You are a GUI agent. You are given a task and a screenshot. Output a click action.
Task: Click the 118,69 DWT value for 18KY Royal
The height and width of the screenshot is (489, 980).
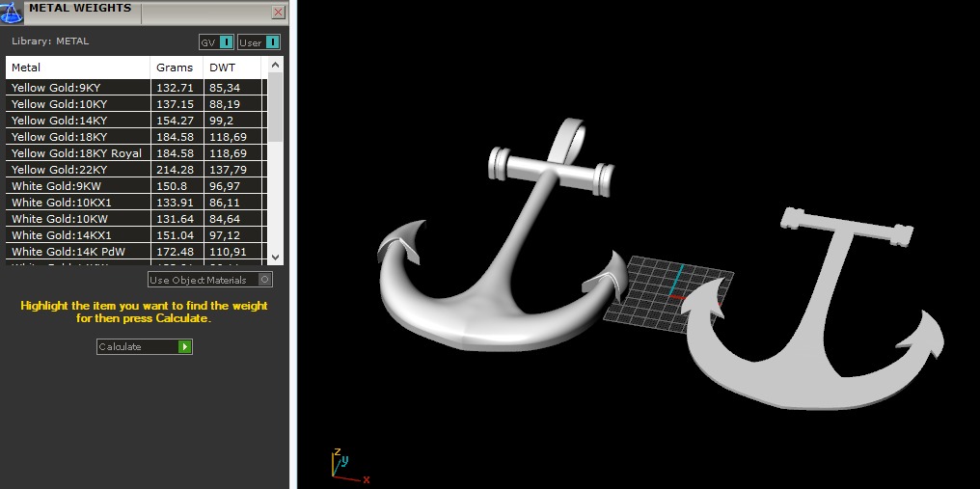229,153
